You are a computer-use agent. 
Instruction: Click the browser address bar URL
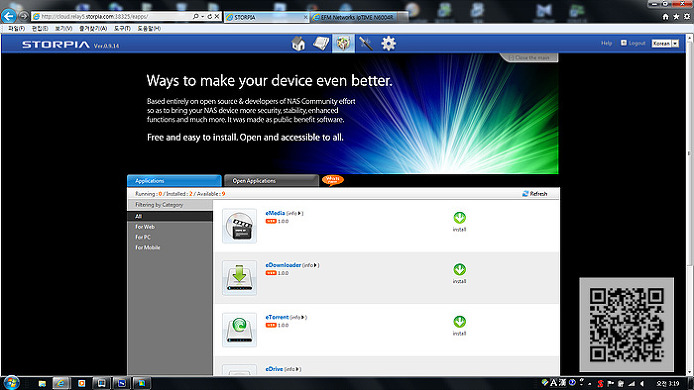coord(95,16)
